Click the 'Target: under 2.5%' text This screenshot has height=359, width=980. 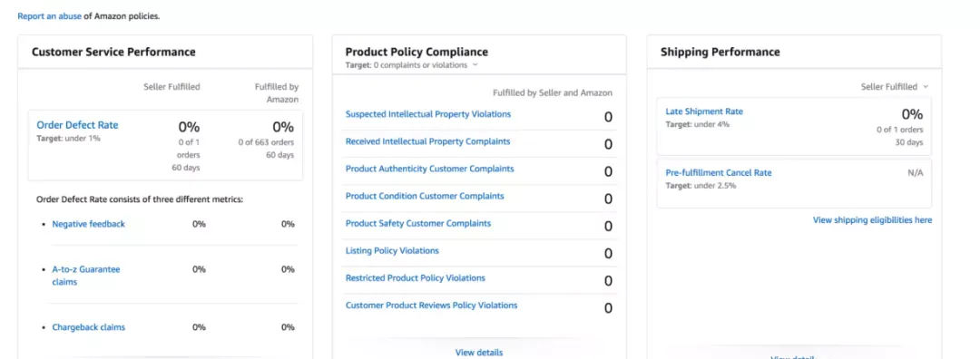click(x=701, y=186)
